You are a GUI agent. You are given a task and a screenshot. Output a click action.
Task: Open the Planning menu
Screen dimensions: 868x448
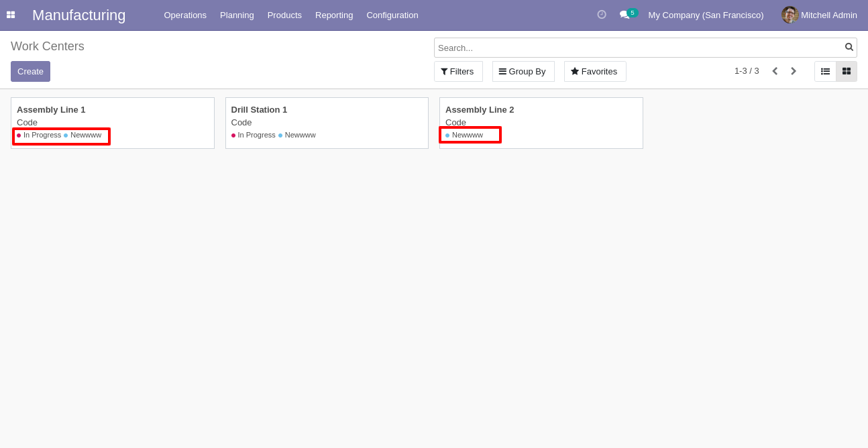[x=237, y=15]
